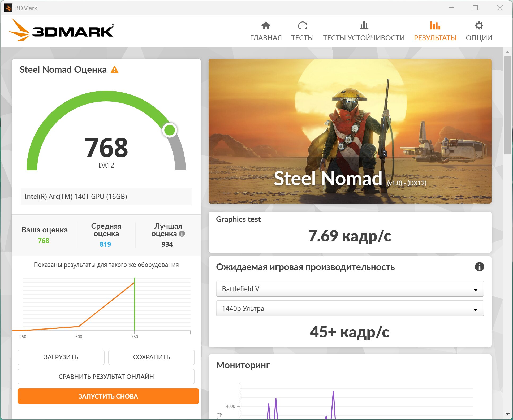Click the СОХРАНИТЬ button

point(152,357)
